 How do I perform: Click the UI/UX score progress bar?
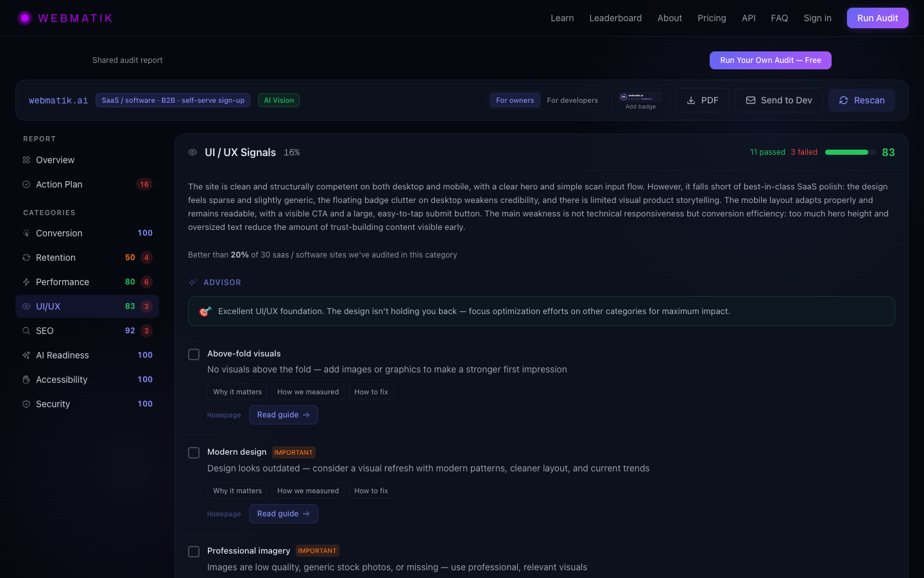click(850, 152)
